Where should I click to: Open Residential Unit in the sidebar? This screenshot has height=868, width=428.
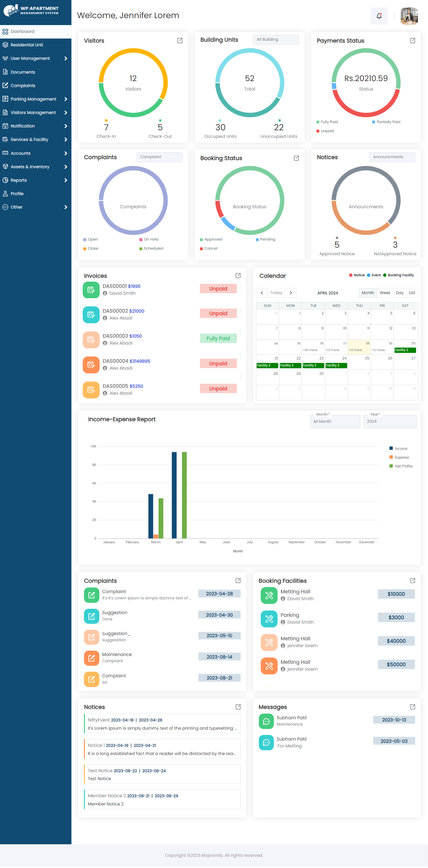pyautogui.click(x=36, y=45)
